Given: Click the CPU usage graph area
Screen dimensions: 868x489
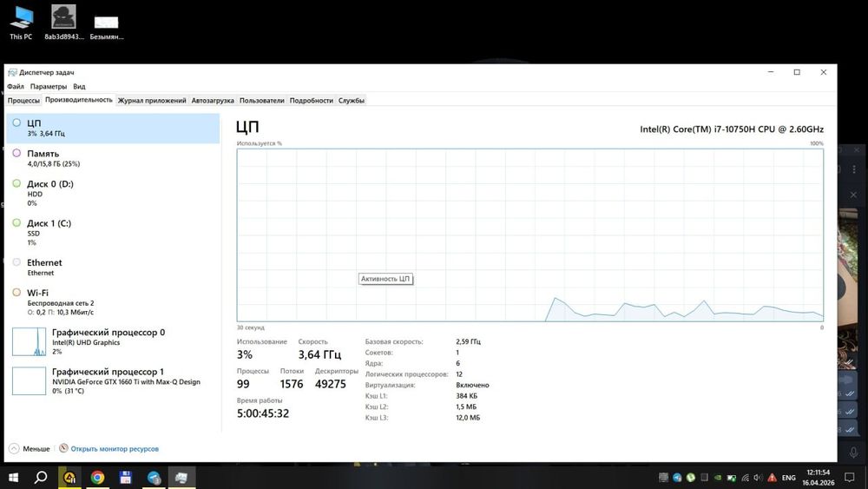Looking at the screenshot, I should pos(529,235).
